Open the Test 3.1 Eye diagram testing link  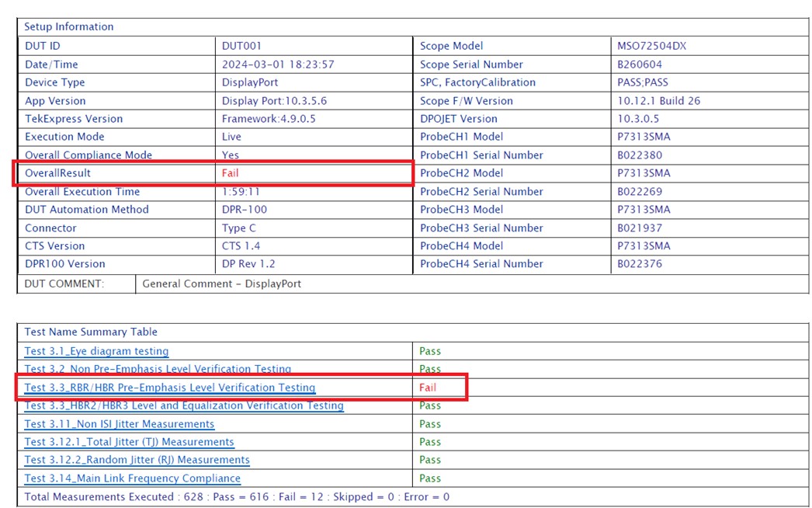click(x=96, y=351)
